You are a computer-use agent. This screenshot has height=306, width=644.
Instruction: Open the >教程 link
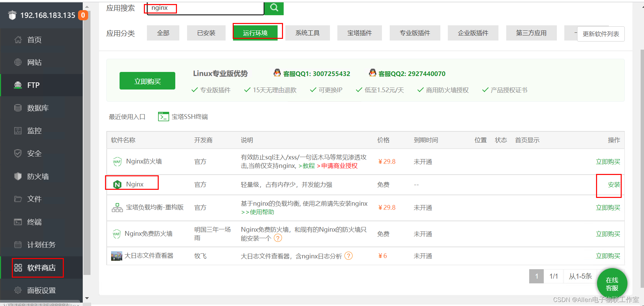307,166
